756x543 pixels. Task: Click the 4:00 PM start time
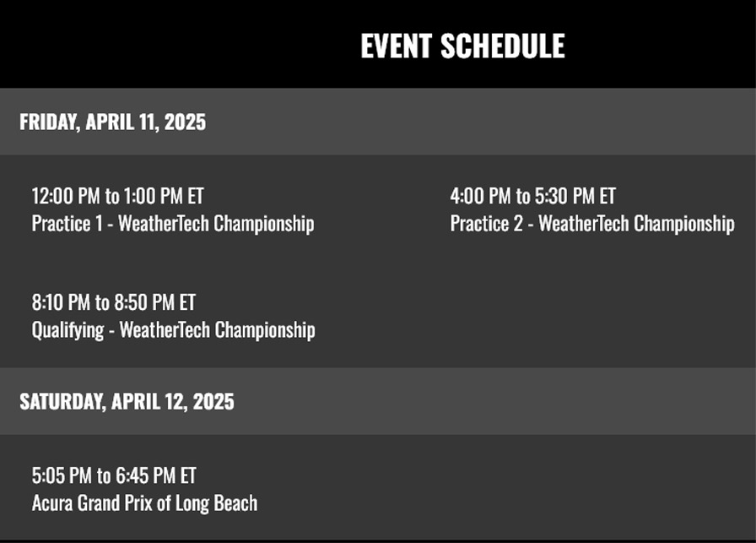(x=480, y=197)
